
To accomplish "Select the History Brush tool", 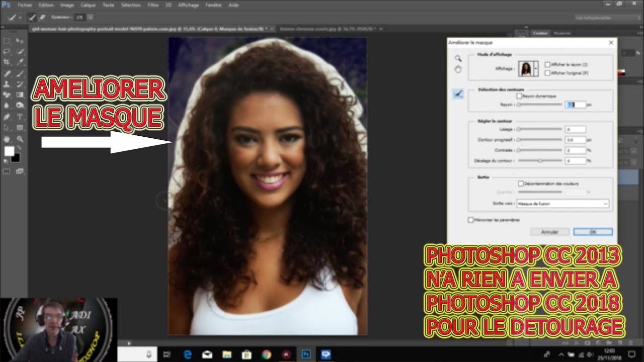I will click(20, 84).
